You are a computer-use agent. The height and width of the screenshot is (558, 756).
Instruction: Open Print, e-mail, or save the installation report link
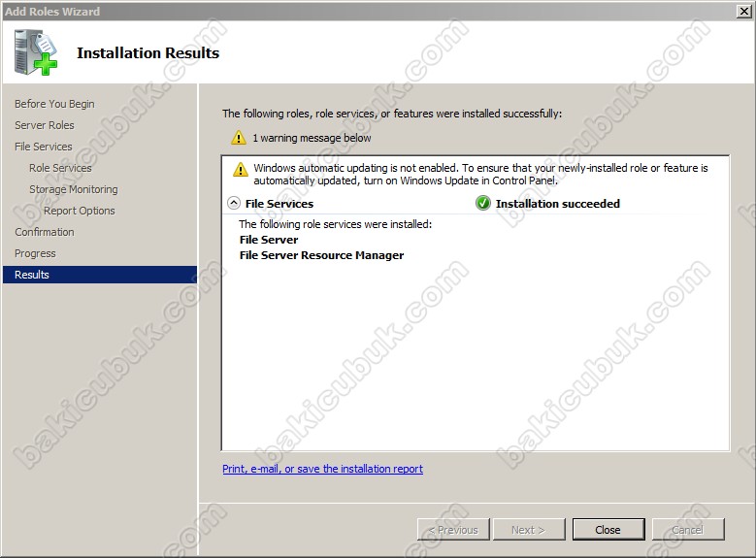322,469
